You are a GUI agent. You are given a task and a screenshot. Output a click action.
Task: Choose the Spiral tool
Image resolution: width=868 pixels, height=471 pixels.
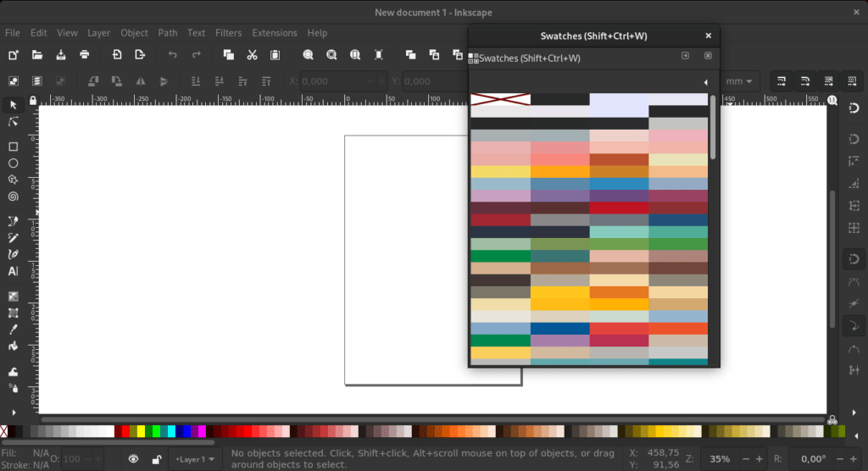pos(13,197)
